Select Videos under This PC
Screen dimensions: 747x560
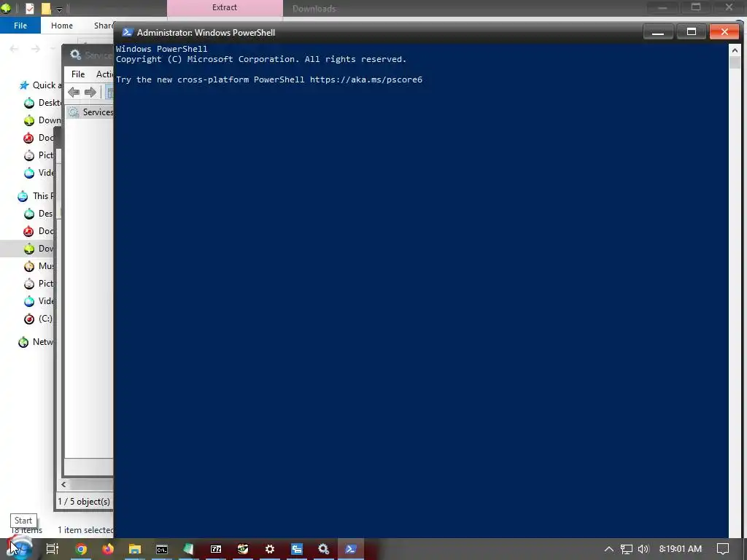[39, 301]
